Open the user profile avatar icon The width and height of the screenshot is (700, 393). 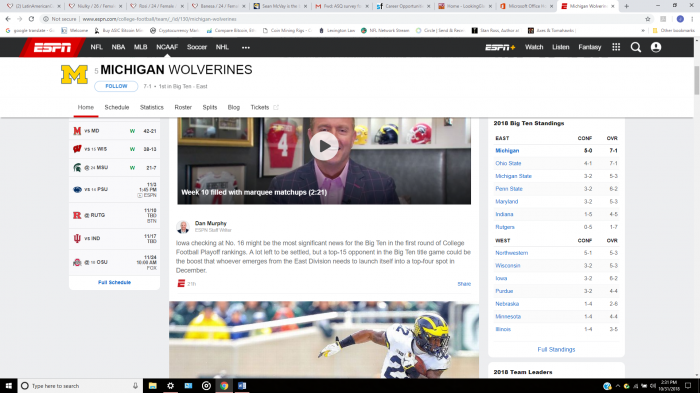coord(656,47)
